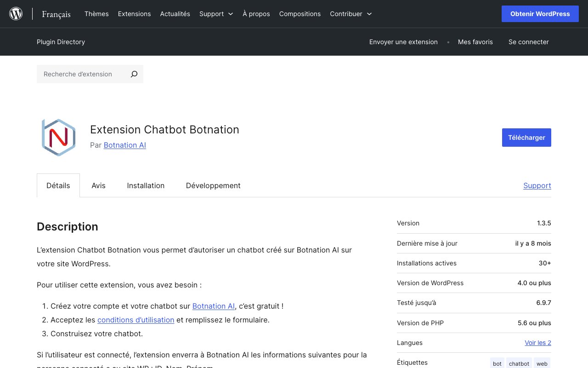This screenshot has height=368, width=588.
Task: Open the conditions d'utilisation link
Action: [136, 320]
